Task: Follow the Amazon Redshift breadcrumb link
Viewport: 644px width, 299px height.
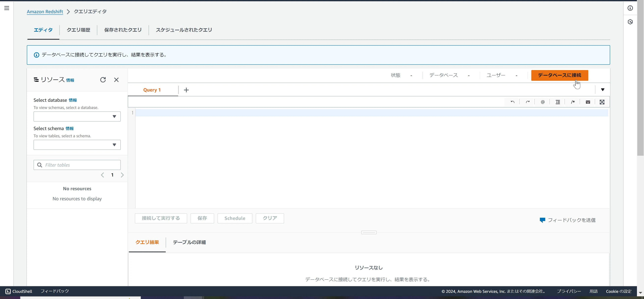Action: [x=45, y=12]
